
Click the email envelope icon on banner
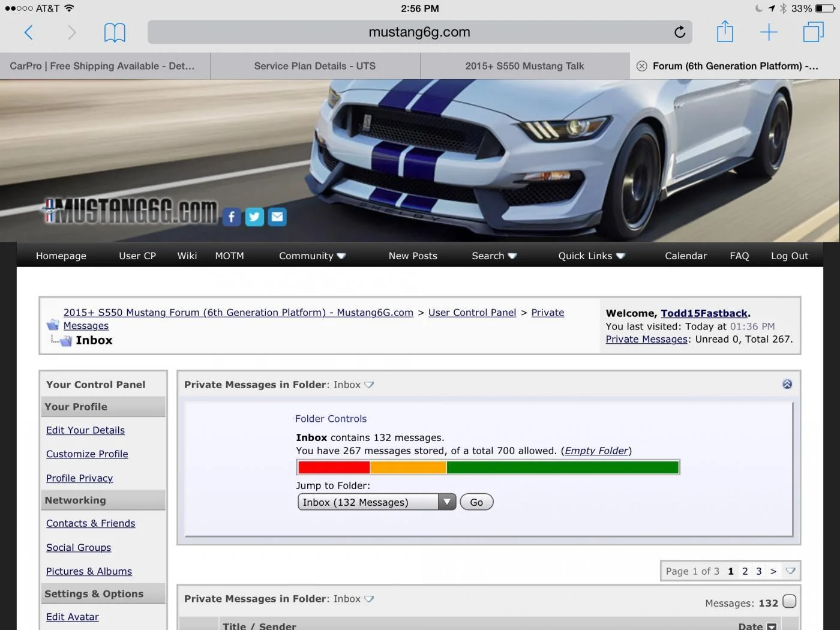click(x=277, y=217)
